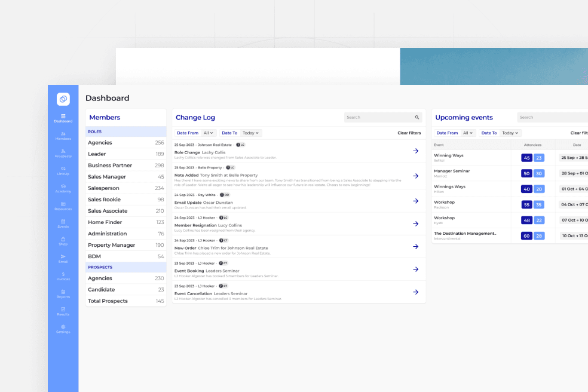Open the Role Change Lachy Collis entry arrow
This screenshot has height=392, width=588.
click(415, 151)
